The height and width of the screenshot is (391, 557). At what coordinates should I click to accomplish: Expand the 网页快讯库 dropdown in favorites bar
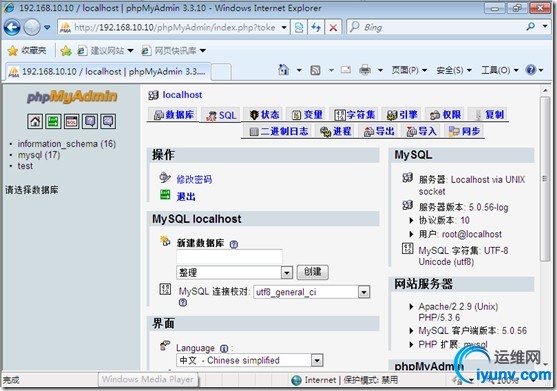[x=202, y=51]
